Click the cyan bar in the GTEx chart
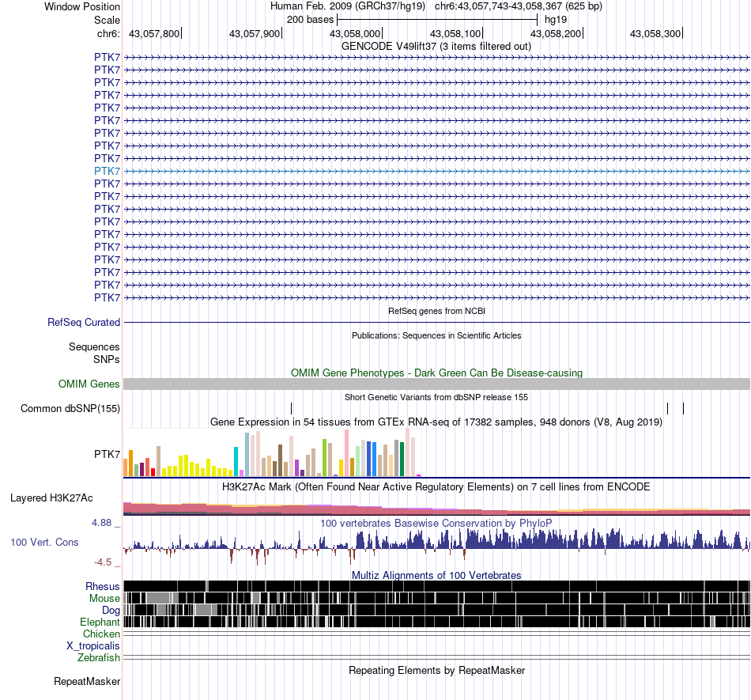This screenshot has width=751, height=700. 236,461
